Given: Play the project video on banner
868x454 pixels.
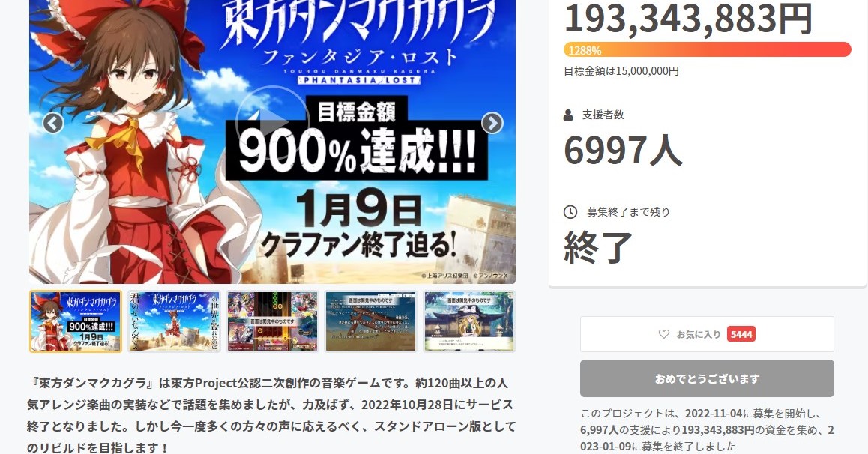Looking at the screenshot, I should tap(272, 123).
